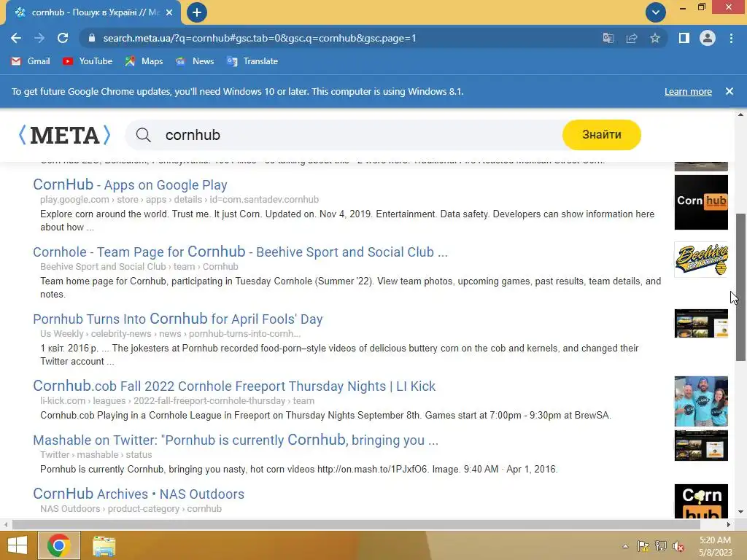Dismiss the Chrome update notification bar
This screenshot has width=747, height=560.
[x=729, y=91]
